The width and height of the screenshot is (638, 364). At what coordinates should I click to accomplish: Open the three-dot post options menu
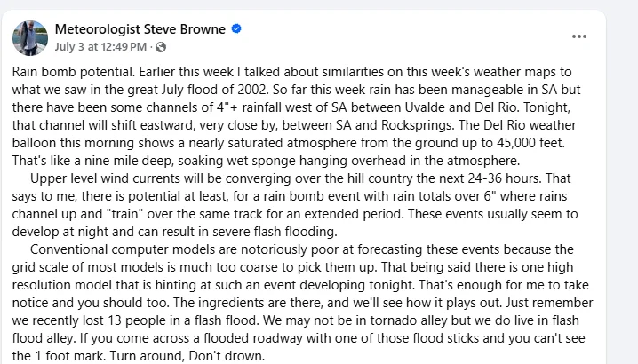point(579,36)
